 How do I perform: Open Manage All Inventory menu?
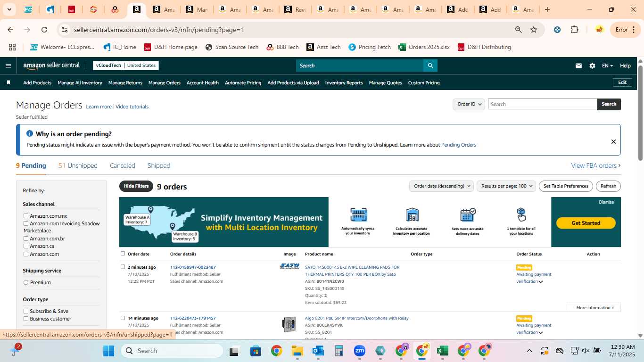[80, 83]
